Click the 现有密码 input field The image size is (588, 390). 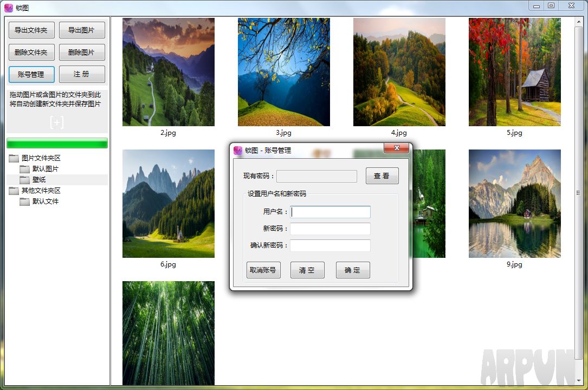tap(316, 175)
